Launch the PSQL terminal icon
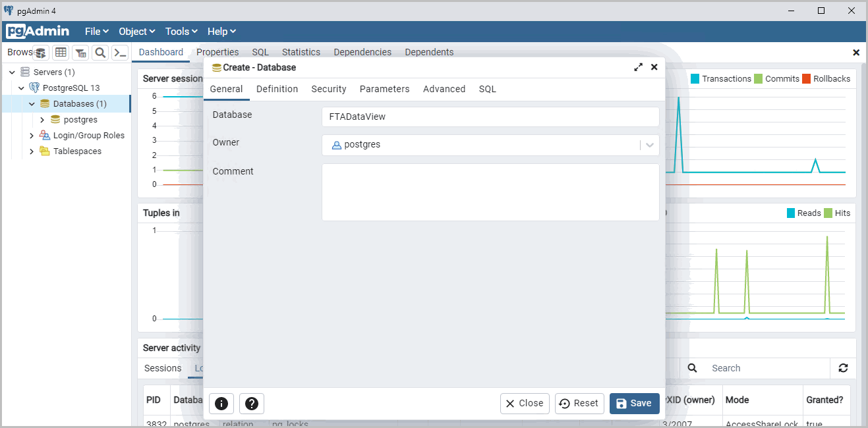868x428 pixels. [120, 53]
